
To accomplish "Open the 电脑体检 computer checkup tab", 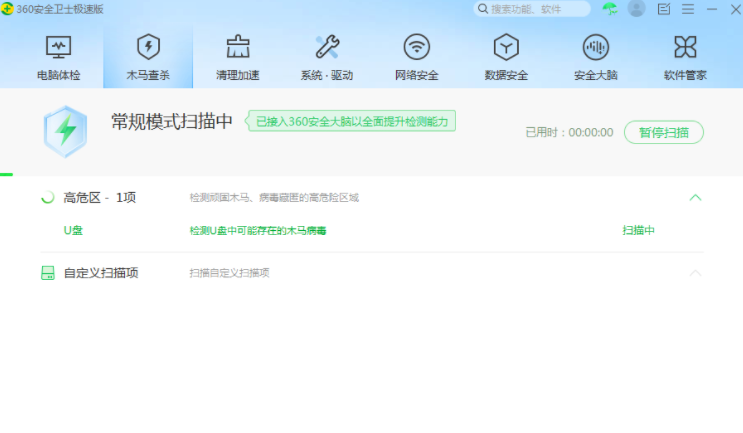I will click(59, 57).
